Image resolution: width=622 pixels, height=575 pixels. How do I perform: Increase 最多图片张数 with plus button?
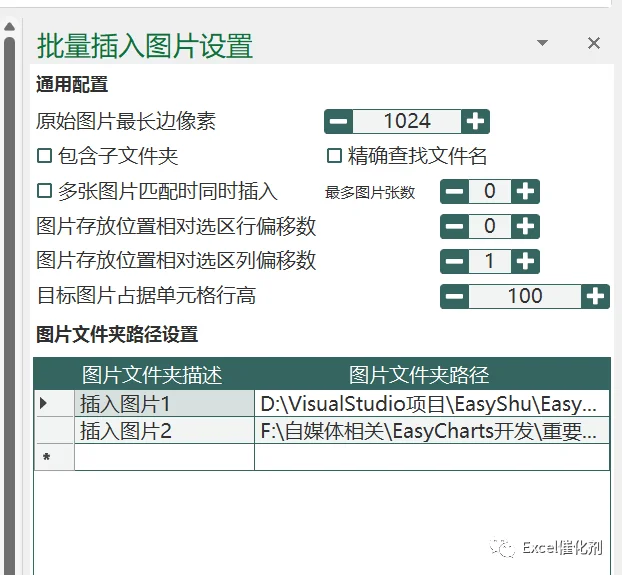click(525, 192)
